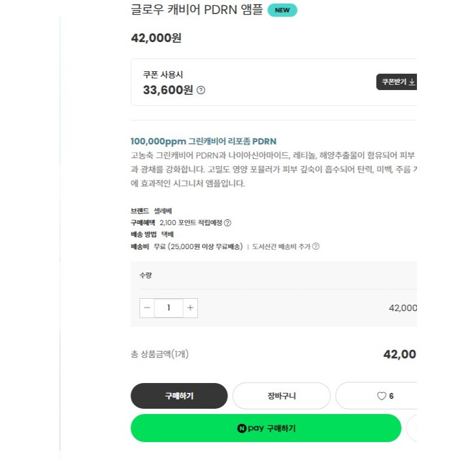Open the help icon next to 포인트 적립예정

(x=227, y=223)
